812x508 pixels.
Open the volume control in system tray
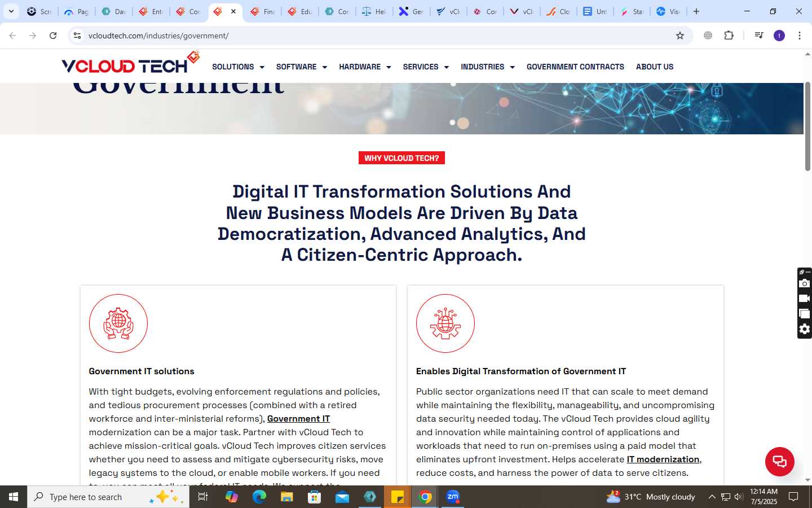[739, 497]
